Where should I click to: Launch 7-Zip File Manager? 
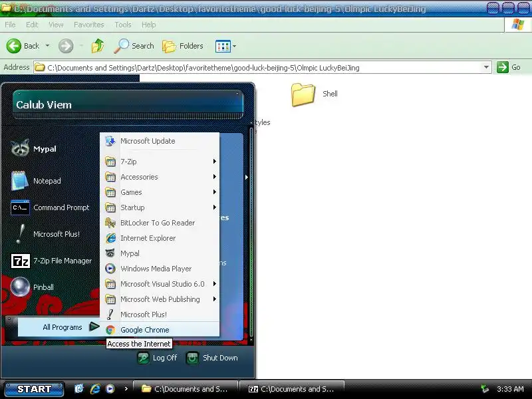(x=51, y=261)
